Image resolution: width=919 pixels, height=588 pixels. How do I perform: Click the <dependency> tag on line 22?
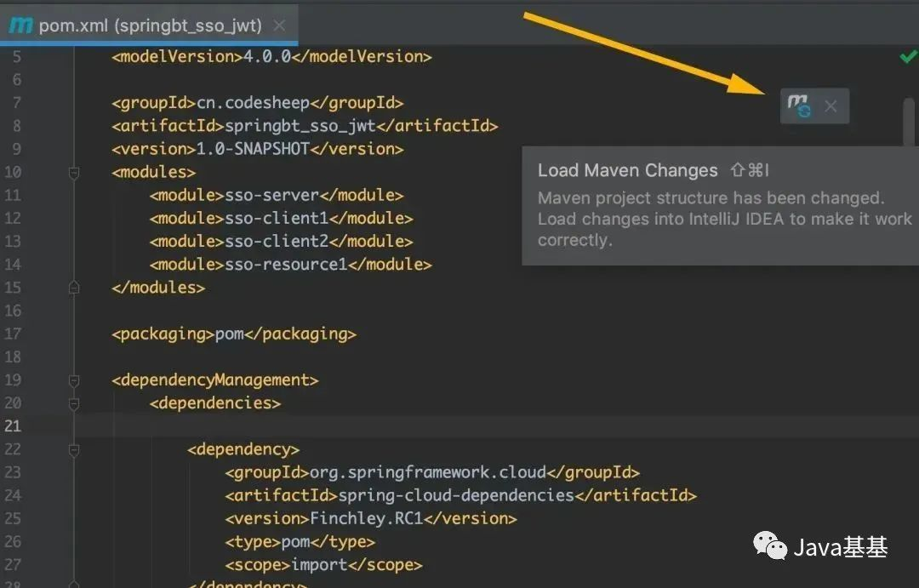[243, 449]
